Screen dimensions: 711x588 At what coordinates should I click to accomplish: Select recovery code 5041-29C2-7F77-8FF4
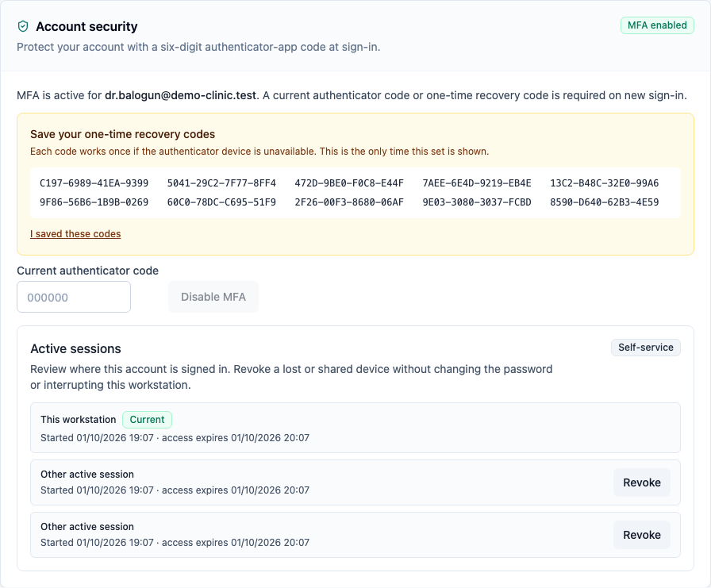(x=221, y=183)
